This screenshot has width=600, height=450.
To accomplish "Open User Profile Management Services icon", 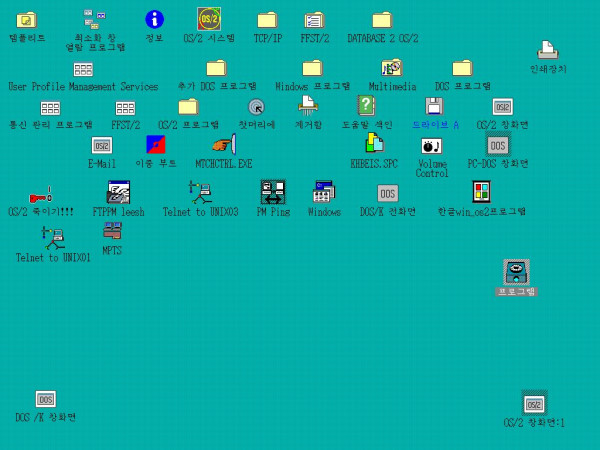I will (x=83, y=69).
